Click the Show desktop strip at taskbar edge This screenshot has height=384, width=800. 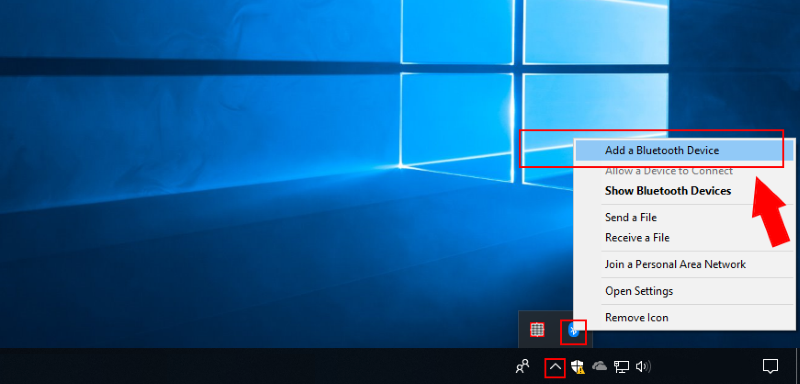coord(797,366)
